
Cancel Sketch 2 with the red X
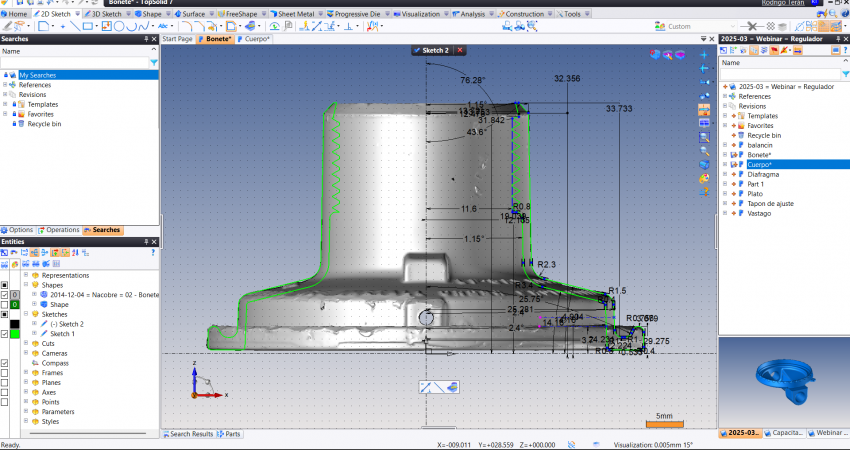(460, 50)
